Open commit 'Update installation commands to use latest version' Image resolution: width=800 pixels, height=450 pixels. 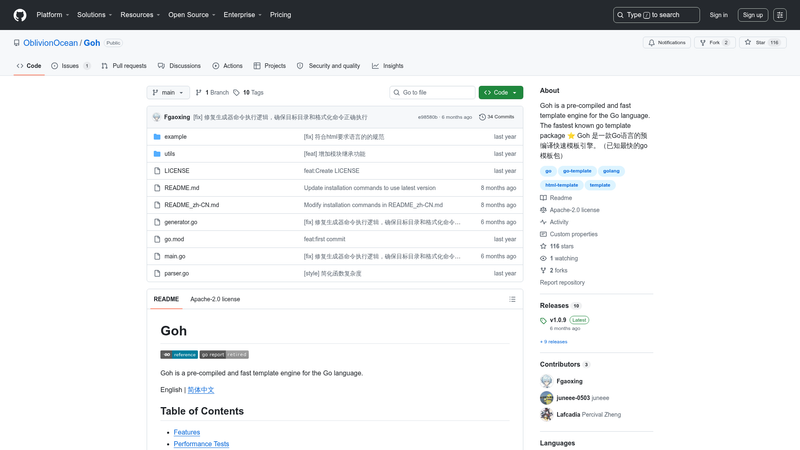tap(369, 188)
